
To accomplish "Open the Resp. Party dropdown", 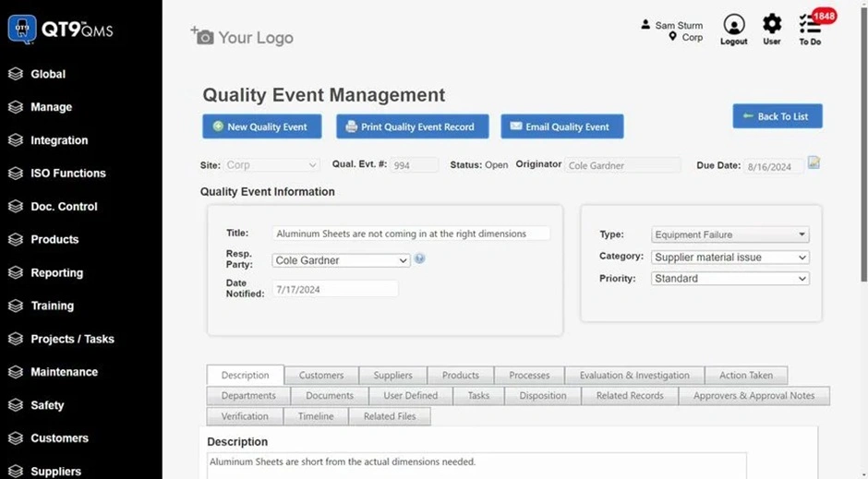I will tap(342, 261).
